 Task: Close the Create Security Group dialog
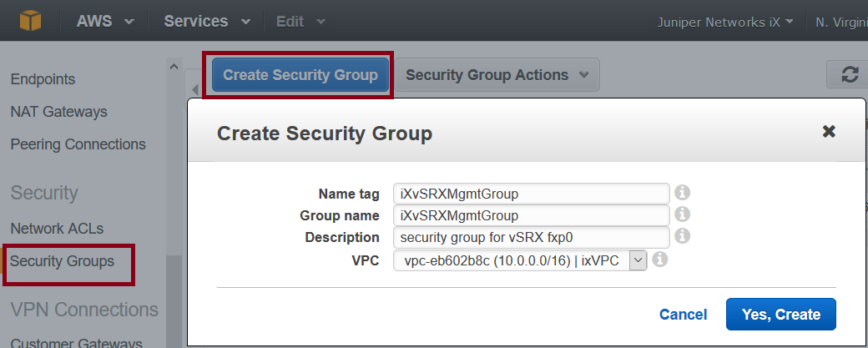(x=829, y=132)
